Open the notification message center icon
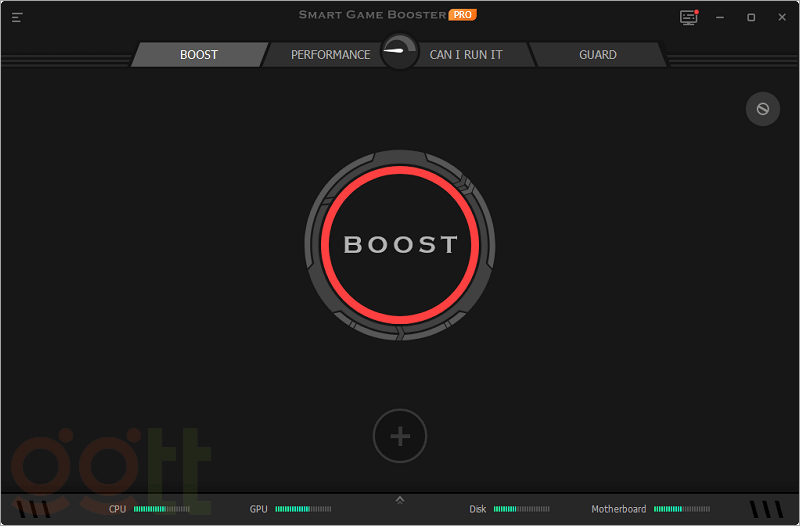The image size is (800, 526). pyautogui.click(x=688, y=18)
